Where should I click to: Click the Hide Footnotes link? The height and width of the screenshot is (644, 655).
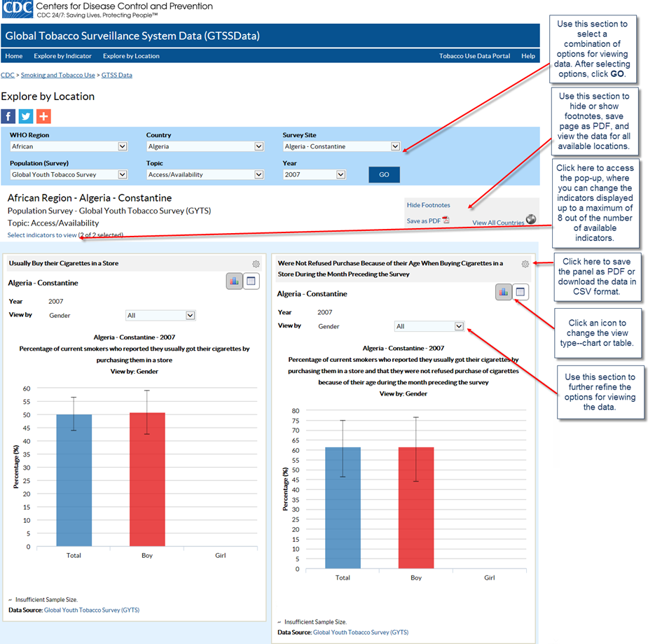tap(428, 205)
